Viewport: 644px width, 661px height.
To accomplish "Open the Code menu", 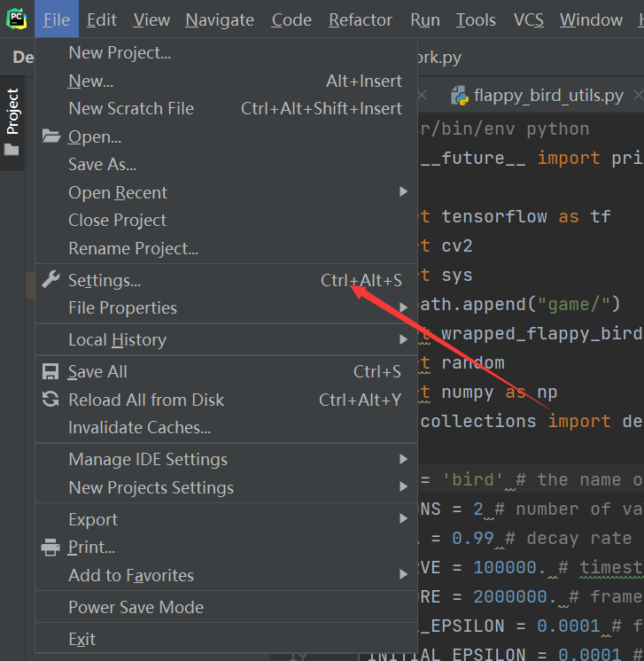I will click(x=291, y=19).
